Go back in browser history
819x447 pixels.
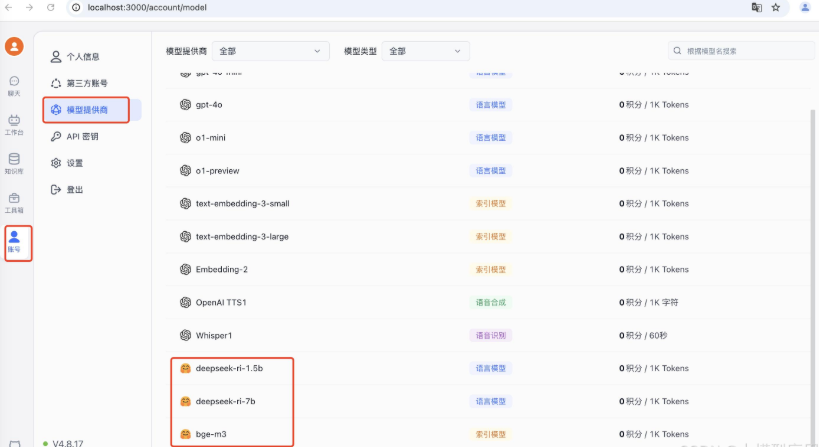[x=8, y=7]
